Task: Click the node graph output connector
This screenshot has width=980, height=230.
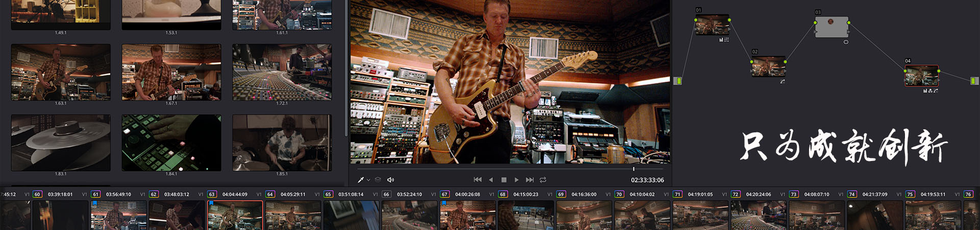Action: [x=974, y=81]
